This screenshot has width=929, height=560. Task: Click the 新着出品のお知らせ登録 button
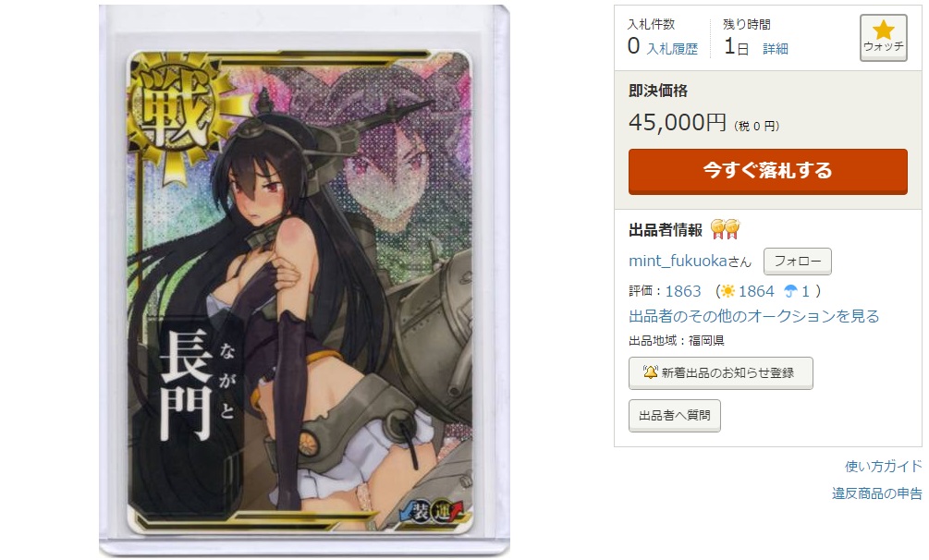[720, 372]
